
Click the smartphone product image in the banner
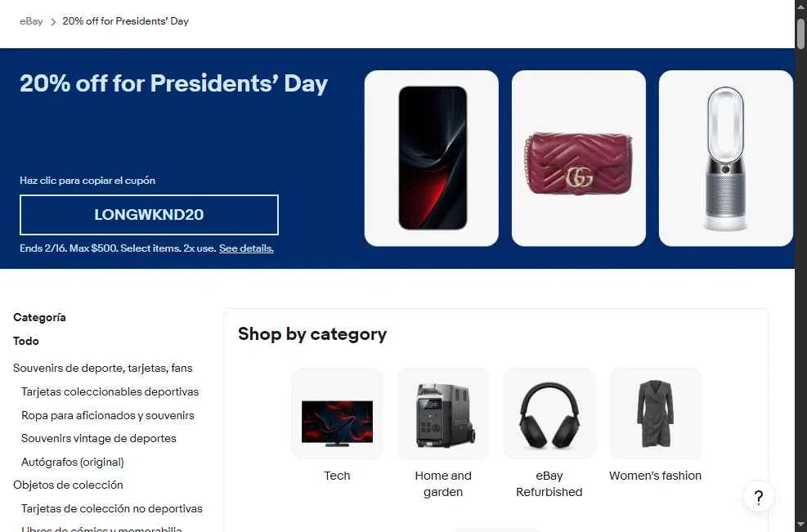[431, 158]
